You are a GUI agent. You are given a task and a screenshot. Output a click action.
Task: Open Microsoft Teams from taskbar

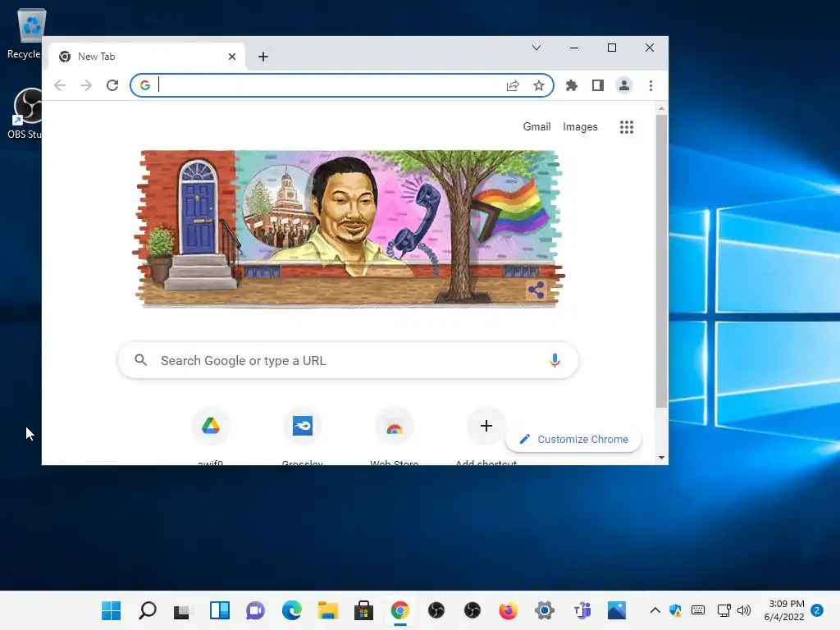coord(582,610)
